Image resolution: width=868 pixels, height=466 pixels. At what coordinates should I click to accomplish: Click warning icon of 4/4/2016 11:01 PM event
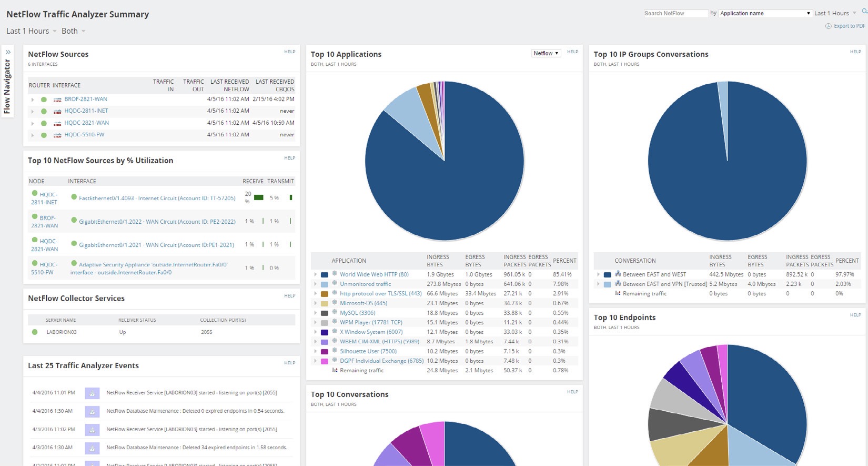tap(92, 393)
